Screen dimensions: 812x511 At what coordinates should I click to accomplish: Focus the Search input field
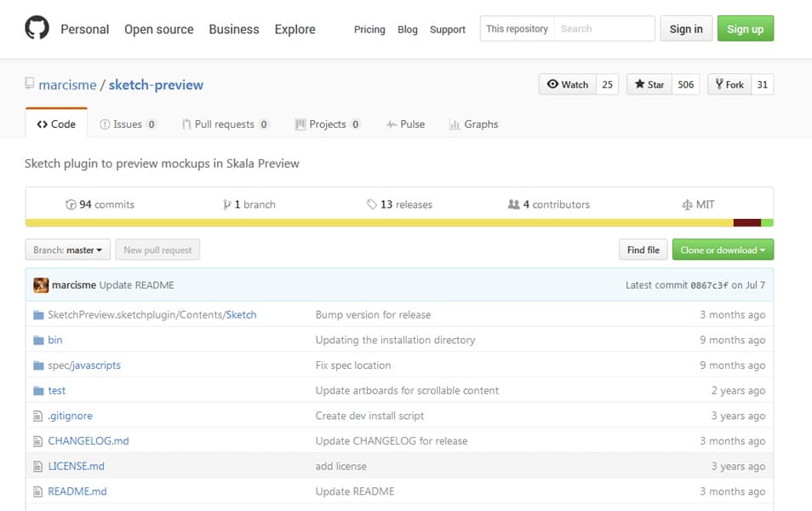604,29
